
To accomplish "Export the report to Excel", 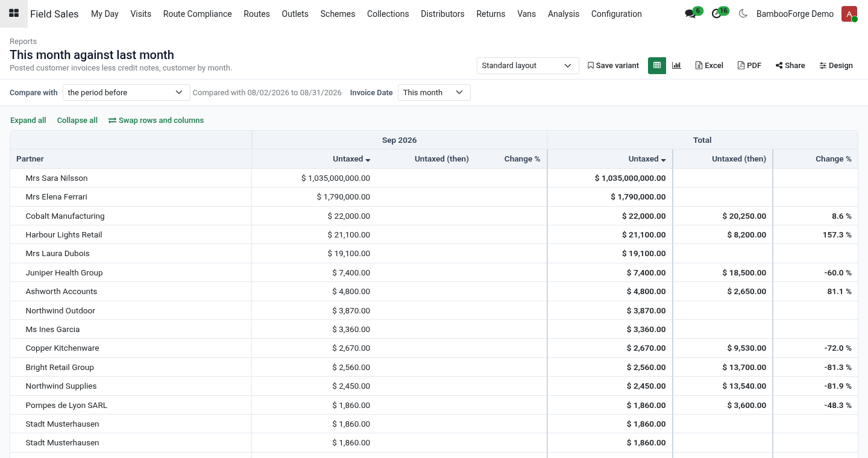I will 709,66.
